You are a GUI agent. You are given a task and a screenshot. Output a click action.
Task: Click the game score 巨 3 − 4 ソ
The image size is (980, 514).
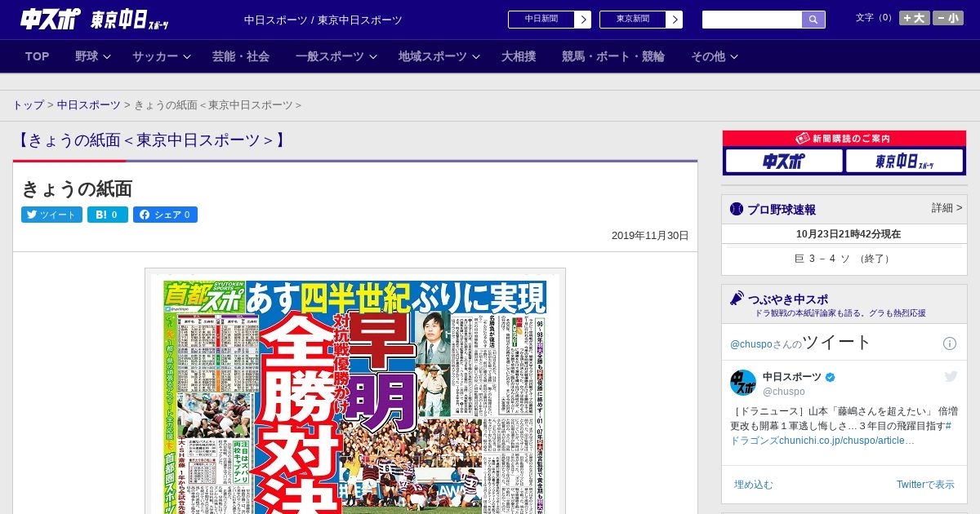click(844, 259)
